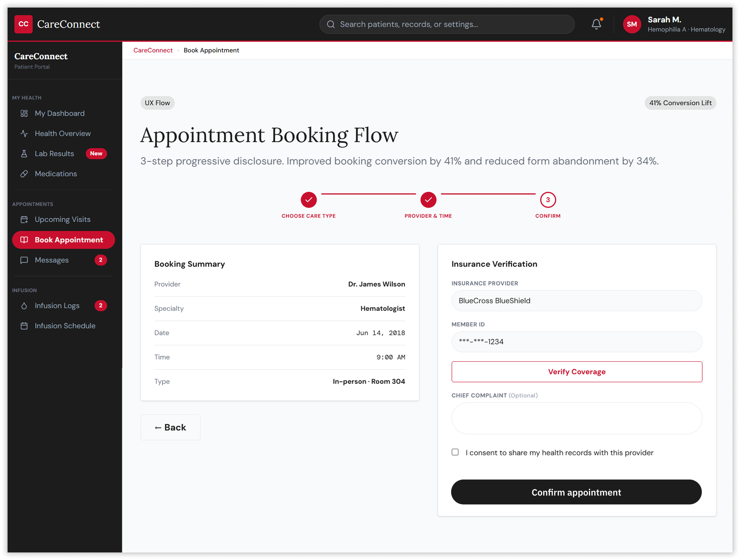Check the health records consent checkbox
Screen dimensions: 740x560
[455, 452]
